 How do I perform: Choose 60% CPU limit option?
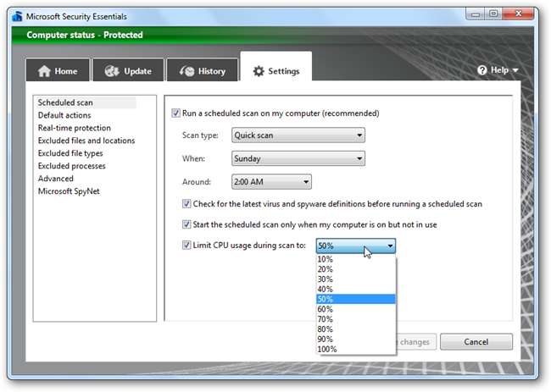pyautogui.click(x=356, y=309)
